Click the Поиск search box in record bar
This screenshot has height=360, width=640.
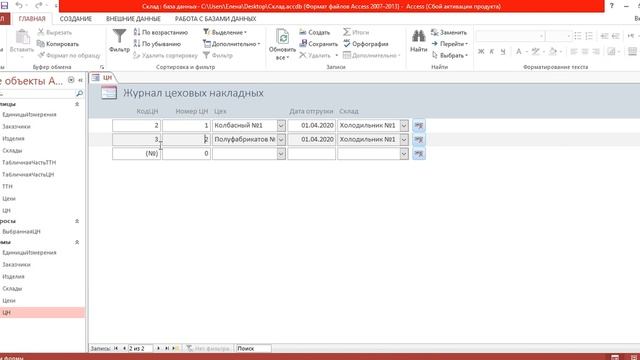[x=253, y=349]
